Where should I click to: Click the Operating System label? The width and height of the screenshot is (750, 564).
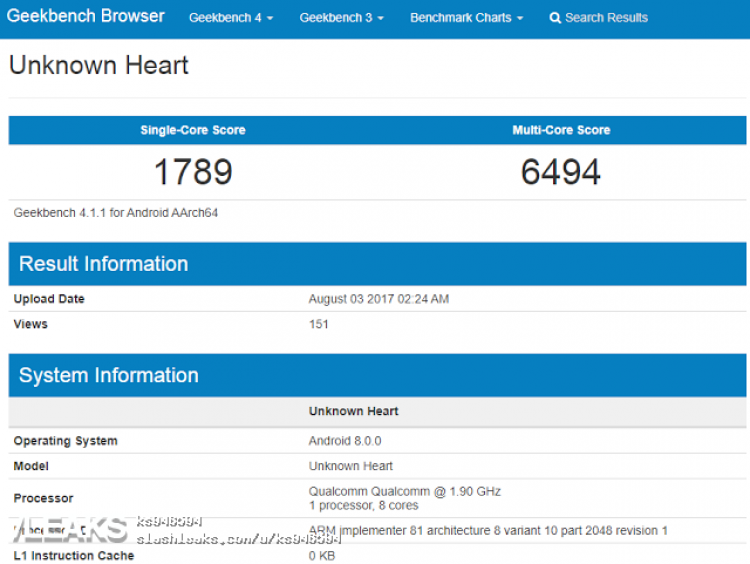(66, 441)
